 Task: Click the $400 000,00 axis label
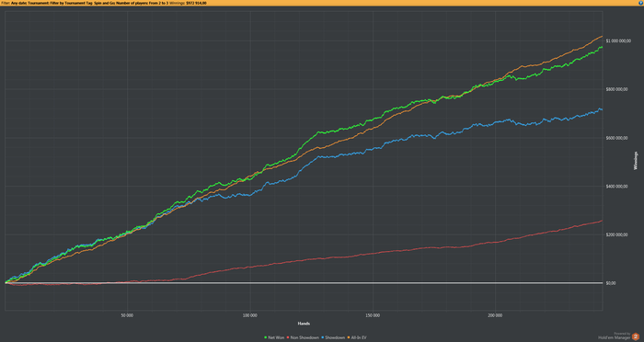pos(617,187)
